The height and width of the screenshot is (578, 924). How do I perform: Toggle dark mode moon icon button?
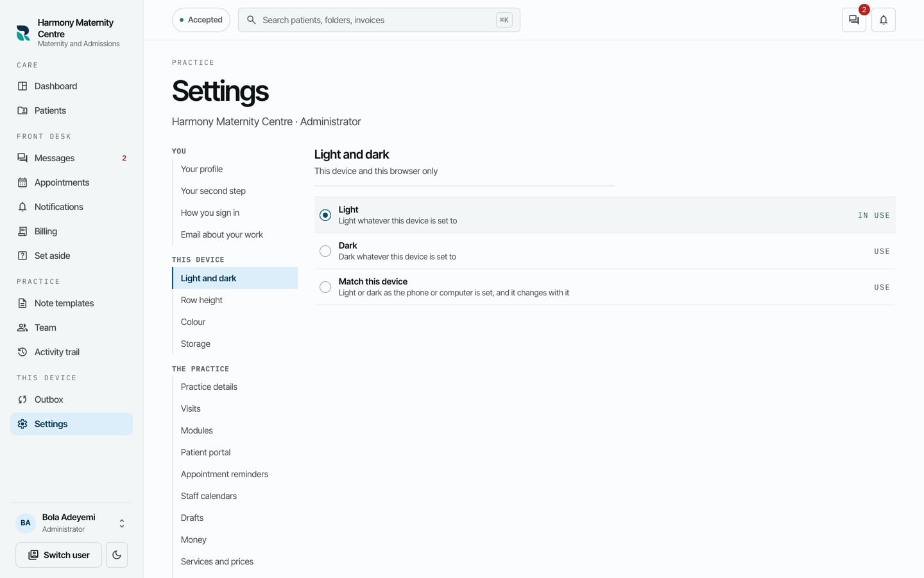(x=117, y=555)
